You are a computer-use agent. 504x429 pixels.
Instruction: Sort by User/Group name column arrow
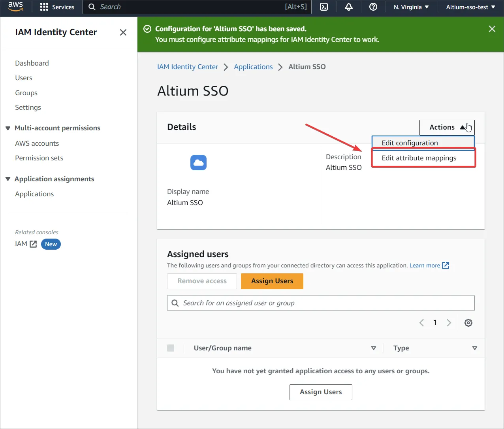tap(374, 348)
